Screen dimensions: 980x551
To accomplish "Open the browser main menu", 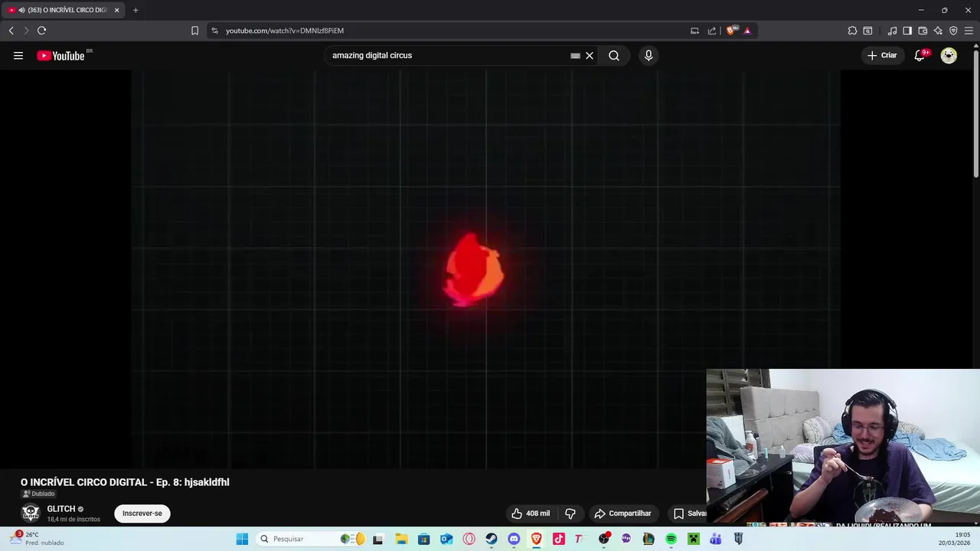I will coord(969,31).
